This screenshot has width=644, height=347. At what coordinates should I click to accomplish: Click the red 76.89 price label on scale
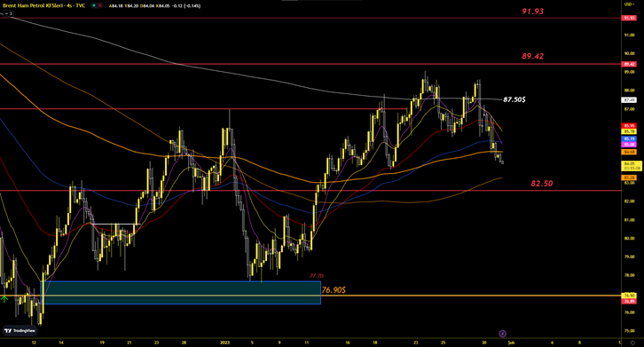[x=629, y=302]
